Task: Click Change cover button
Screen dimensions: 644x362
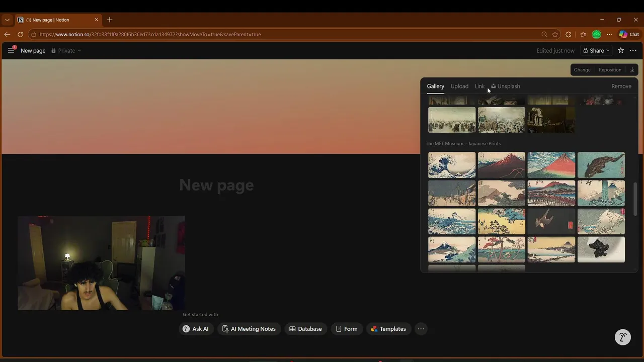Action: (x=582, y=70)
